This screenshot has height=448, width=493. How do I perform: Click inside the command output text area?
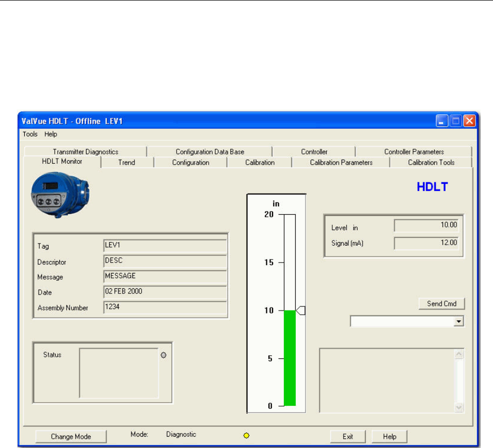pos(387,381)
